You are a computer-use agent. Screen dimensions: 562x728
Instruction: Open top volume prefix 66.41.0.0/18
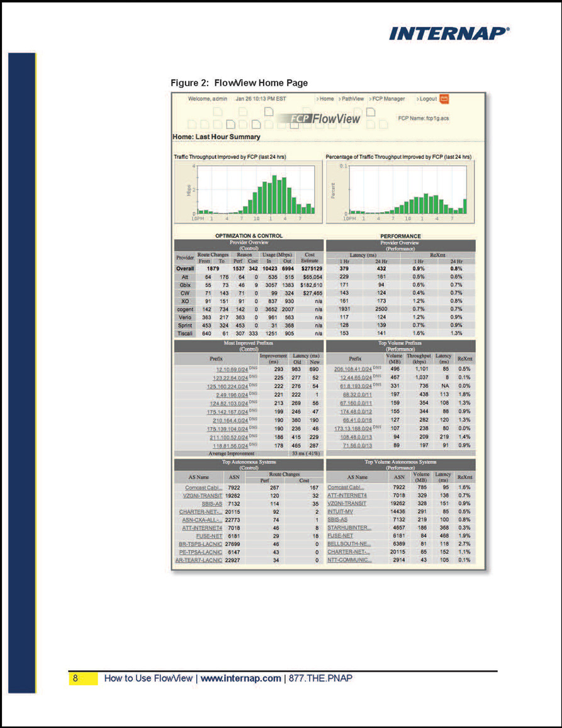pyautogui.click(x=357, y=419)
